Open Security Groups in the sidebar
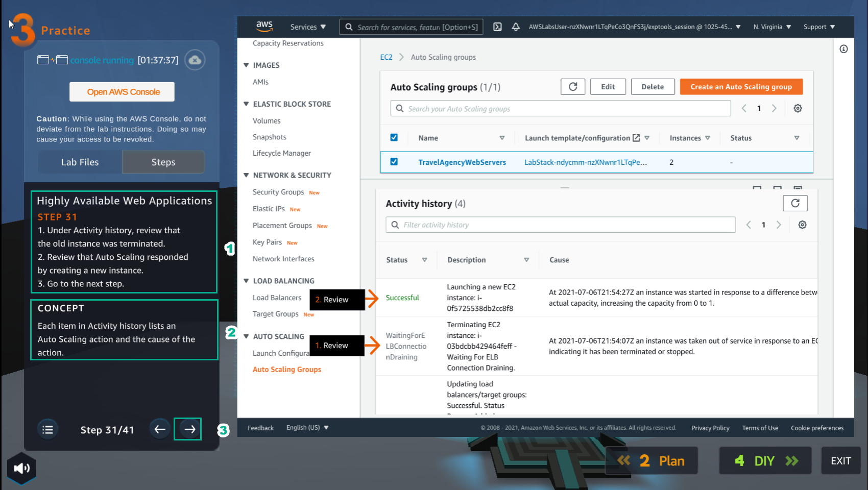The image size is (868, 490). coord(278,192)
